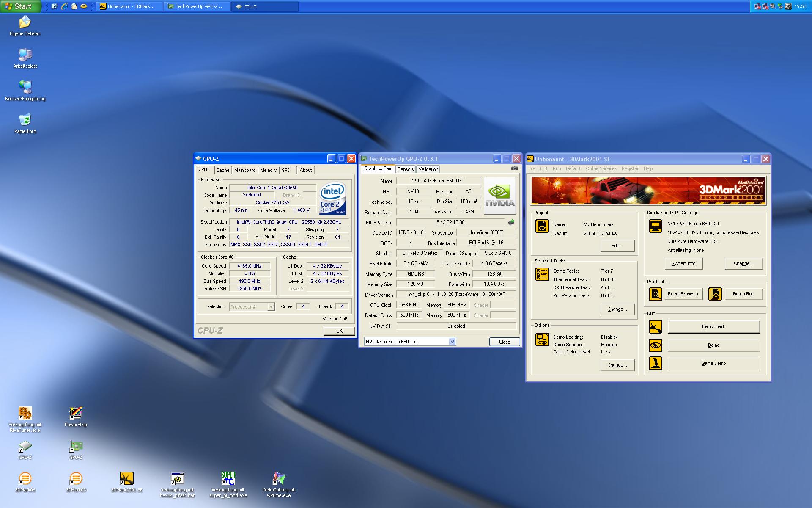Click BIOS save chip icon in GPU-Z
812x508 pixels.
[511, 222]
